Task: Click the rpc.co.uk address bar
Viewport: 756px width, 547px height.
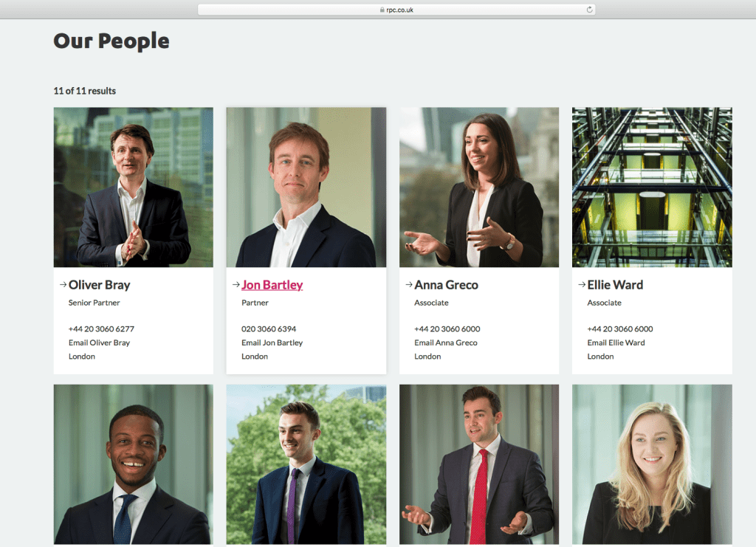Action: 396,10
